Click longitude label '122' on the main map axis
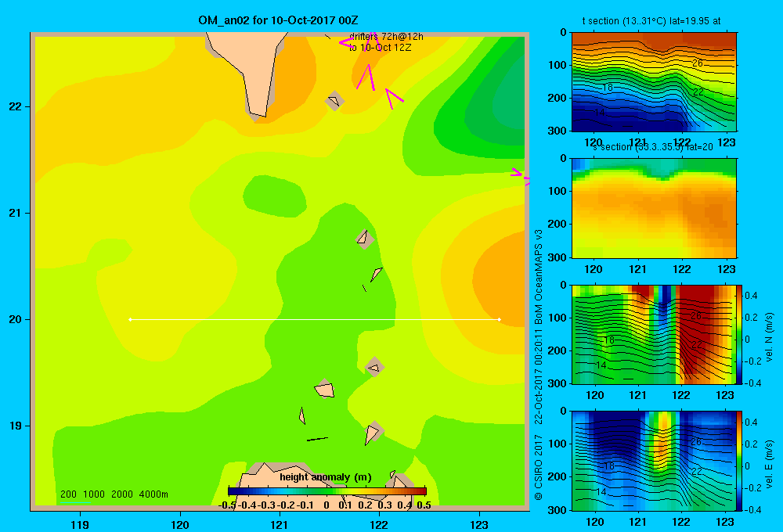The height and width of the screenshot is (532, 783). [380, 524]
